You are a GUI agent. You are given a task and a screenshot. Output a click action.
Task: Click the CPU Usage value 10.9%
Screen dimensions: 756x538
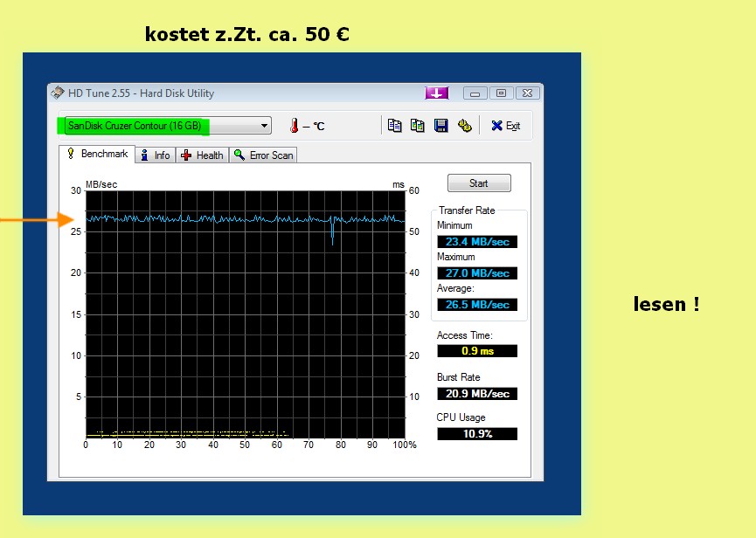pos(477,433)
